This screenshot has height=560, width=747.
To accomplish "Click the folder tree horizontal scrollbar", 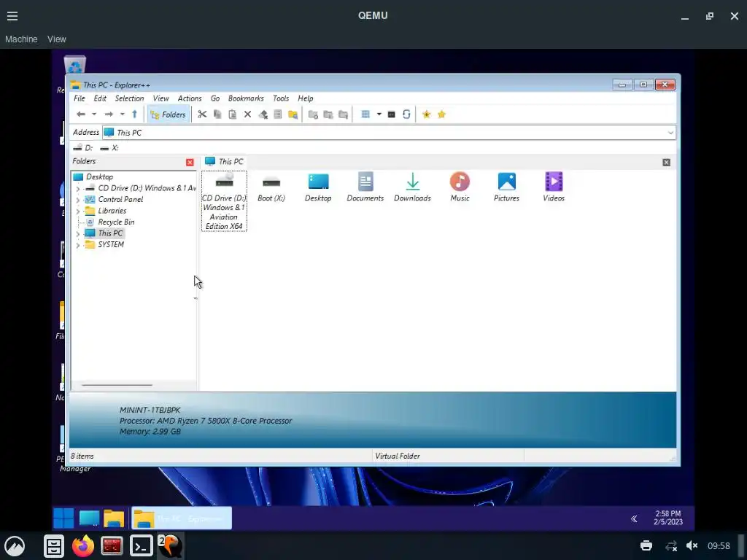I will coord(117,385).
